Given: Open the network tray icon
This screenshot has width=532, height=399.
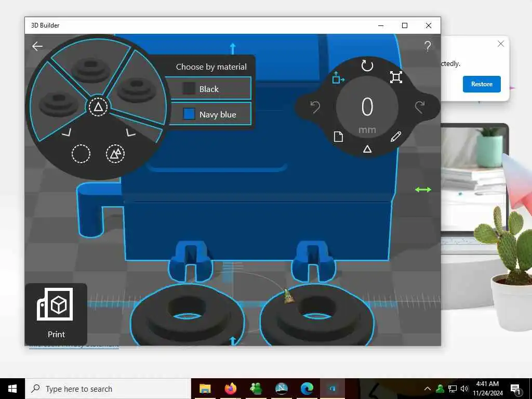Looking at the screenshot, I should (453, 389).
